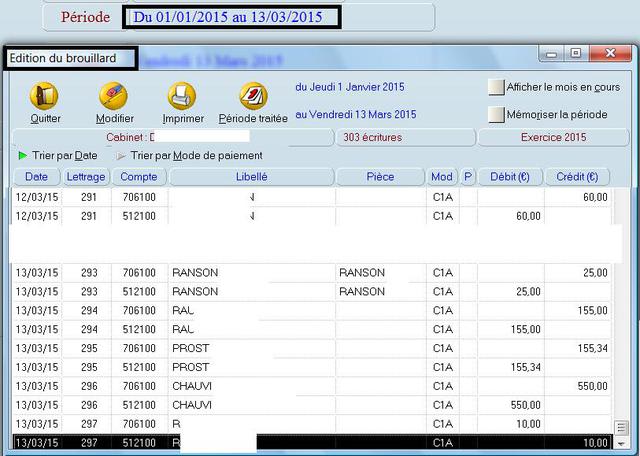Sort by the Date column header

tap(37, 177)
